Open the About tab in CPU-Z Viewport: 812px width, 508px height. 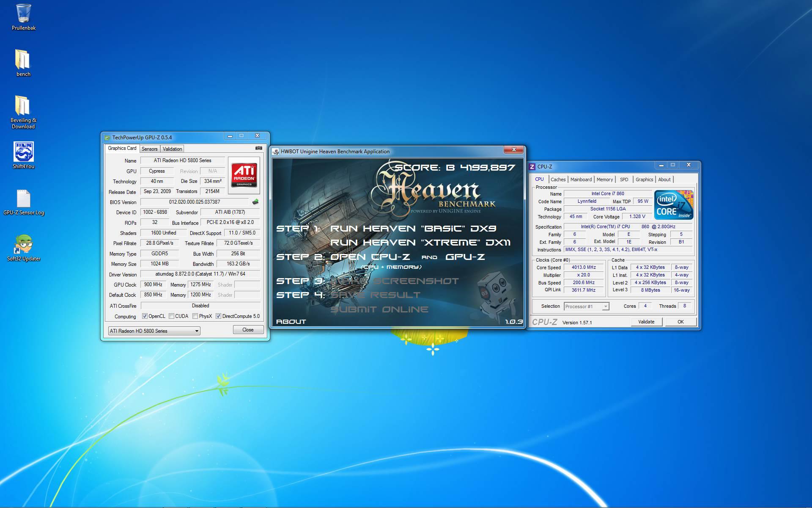[664, 179]
